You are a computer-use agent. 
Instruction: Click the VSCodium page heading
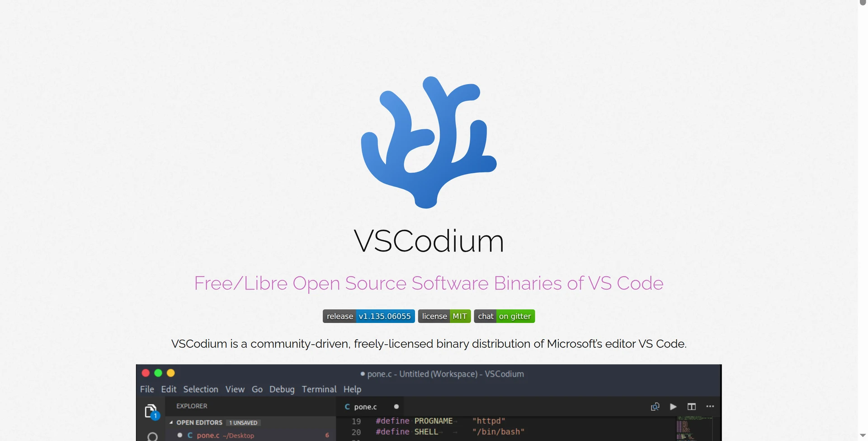pos(429,241)
